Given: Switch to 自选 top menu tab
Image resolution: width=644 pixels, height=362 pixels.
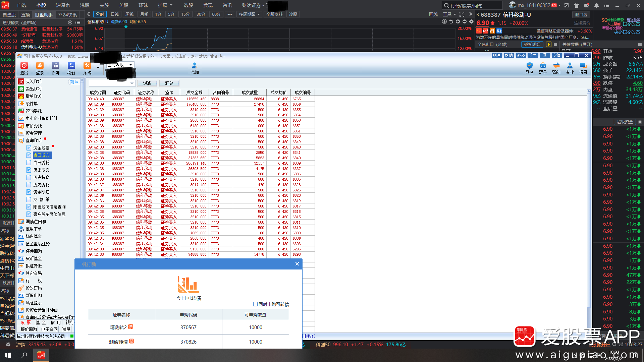Looking at the screenshot, I should point(22,5).
